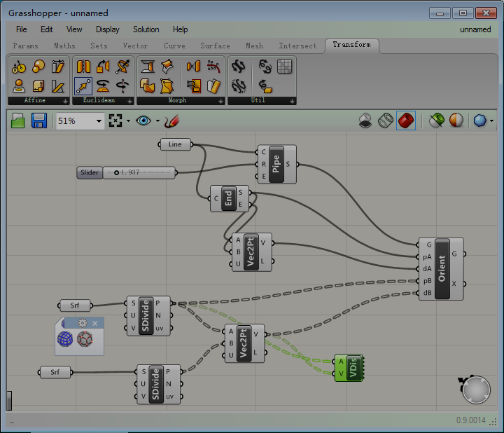Open a file with the green folder icon
Screen dimensions: 504x433
(18, 121)
